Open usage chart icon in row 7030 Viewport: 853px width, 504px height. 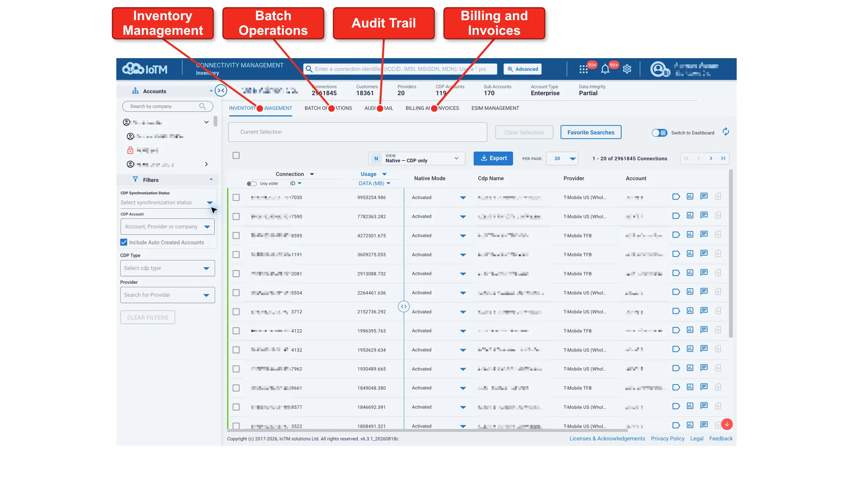[690, 197]
